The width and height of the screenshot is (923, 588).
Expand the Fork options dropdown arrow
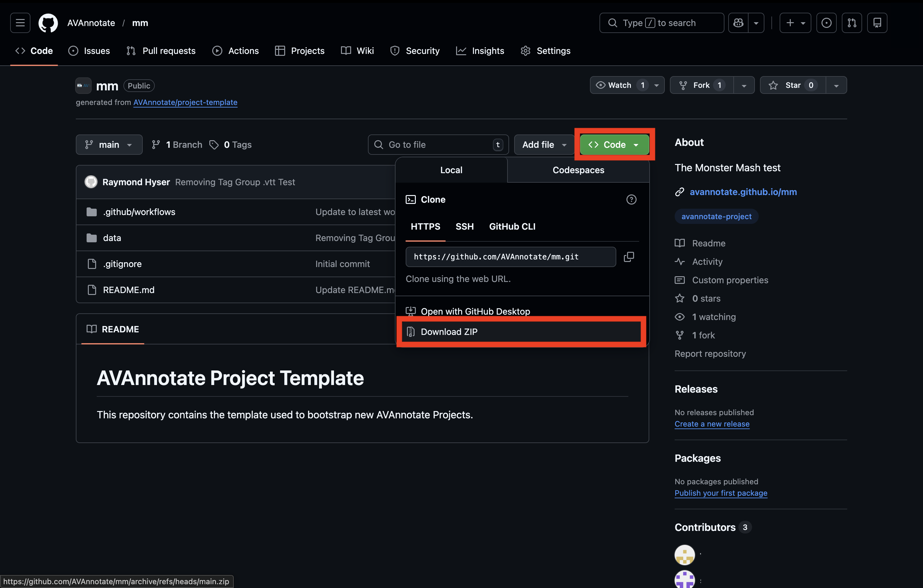[743, 85]
